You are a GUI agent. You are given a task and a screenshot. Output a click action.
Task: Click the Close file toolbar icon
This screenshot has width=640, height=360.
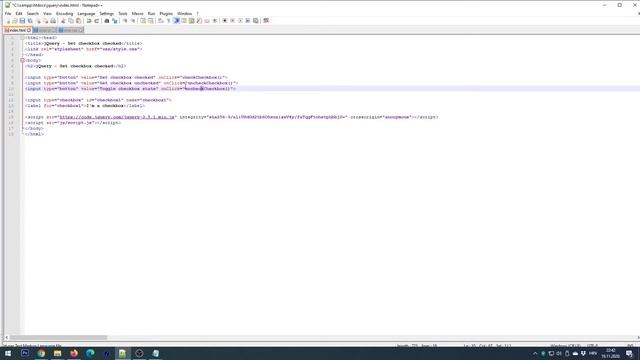pyautogui.click(x=38, y=21)
